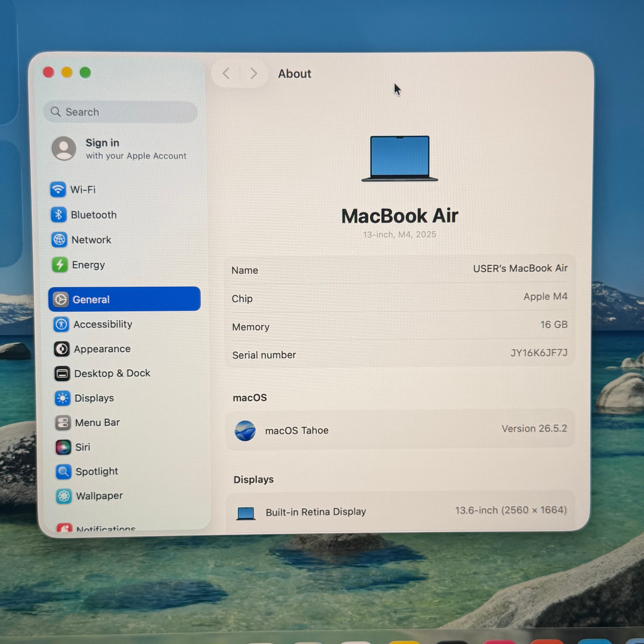Click the Name row label

245,270
